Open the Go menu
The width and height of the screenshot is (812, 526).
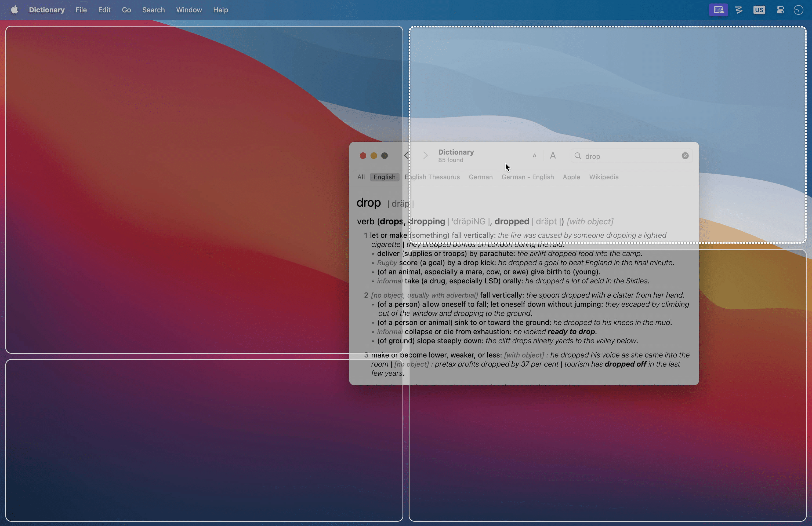[x=126, y=10]
